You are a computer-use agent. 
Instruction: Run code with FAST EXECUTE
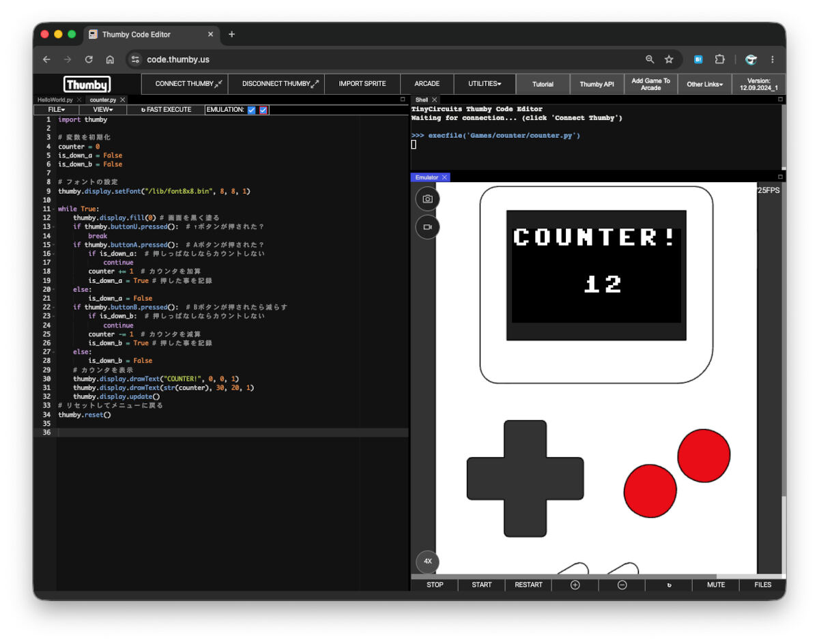click(166, 109)
